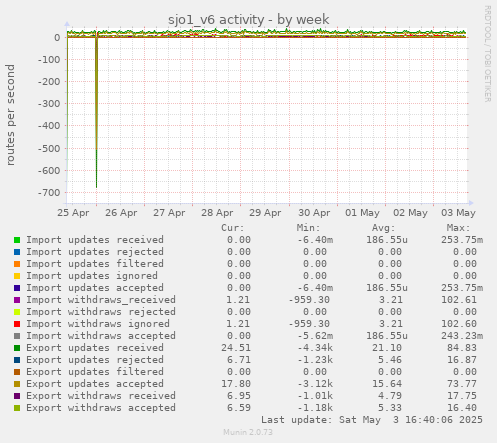Click the '02 May' date label
This screenshot has width=497, height=443.
click(410, 213)
